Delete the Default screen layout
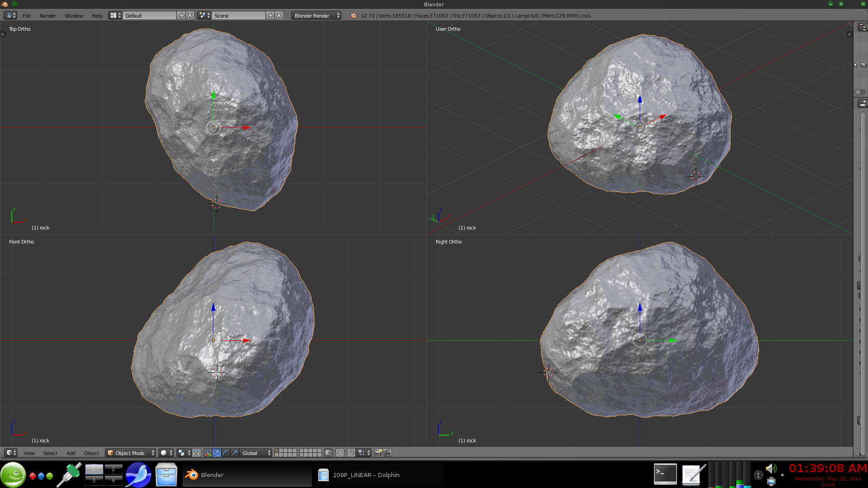The image size is (868, 488). tap(190, 15)
